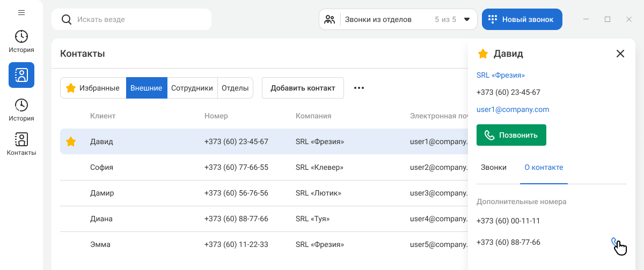The image size is (644, 270).
Task: Toggle favorite star in Давид's table row
Action: pos(70,142)
